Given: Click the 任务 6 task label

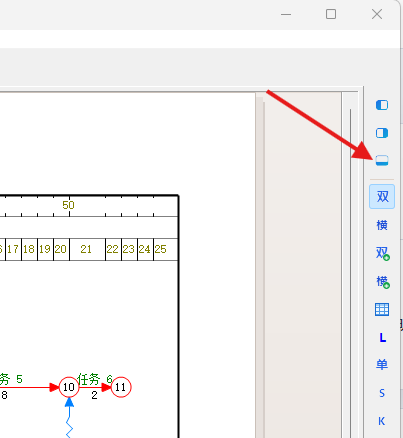Looking at the screenshot, I should tap(95, 379).
